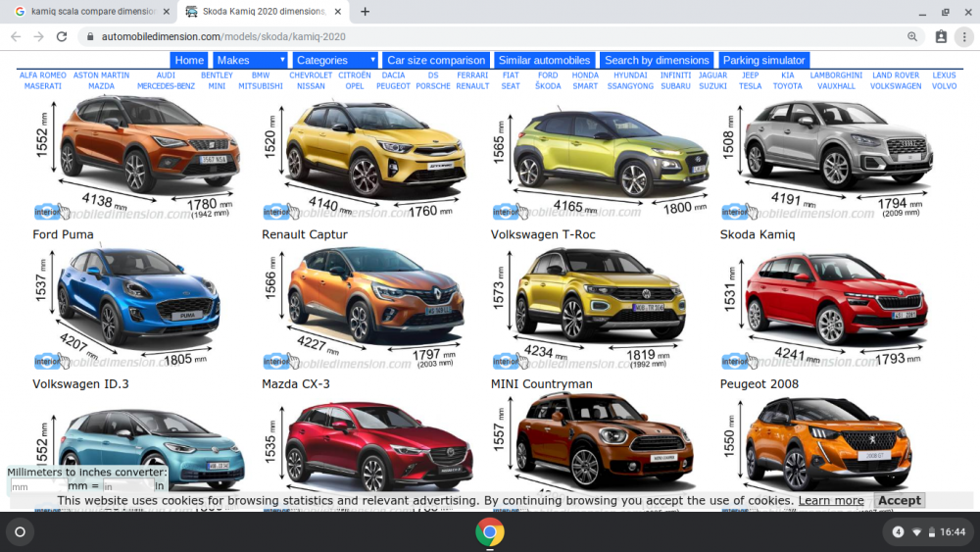Open the TESLA brand link
The width and height of the screenshot is (980, 552).
coord(750,86)
